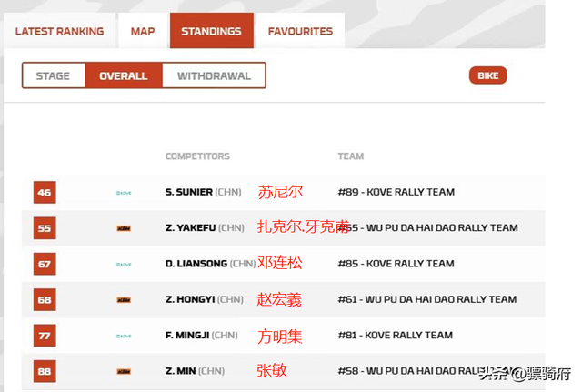582x392 pixels.
Task: Show the Withdrawal list
Action: tap(215, 75)
